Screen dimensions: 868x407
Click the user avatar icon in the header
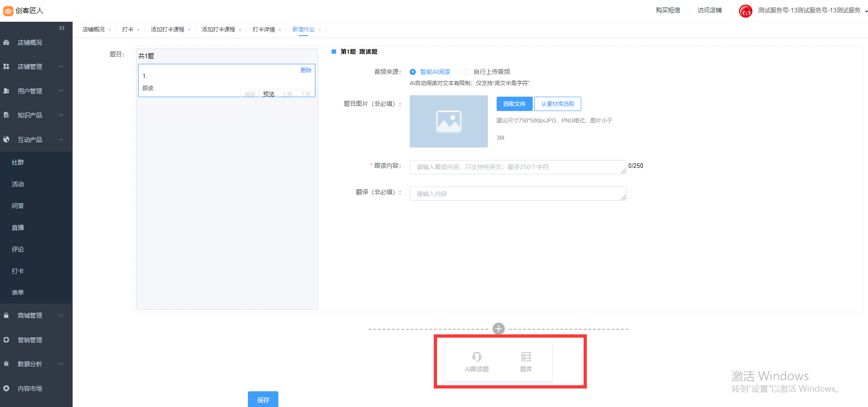tap(745, 11)
